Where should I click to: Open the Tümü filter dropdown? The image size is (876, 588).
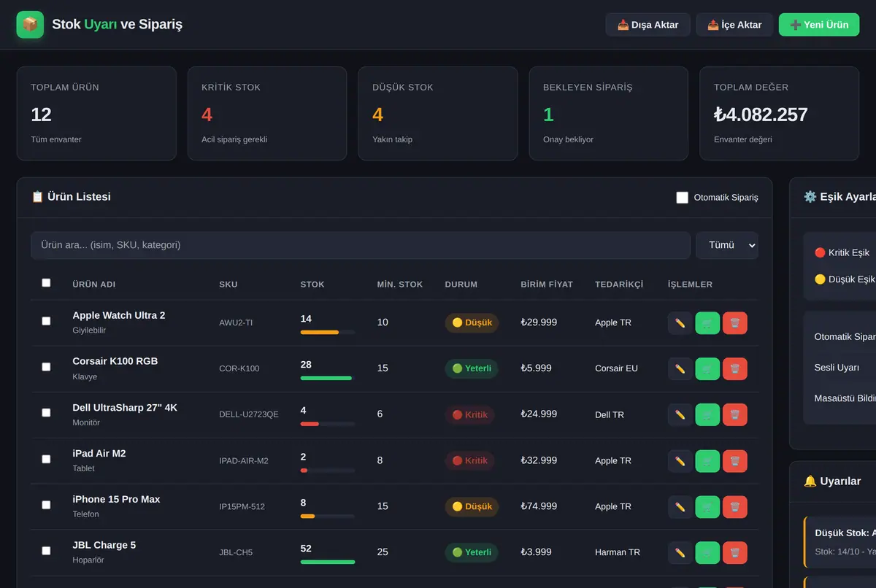(727, 245)
